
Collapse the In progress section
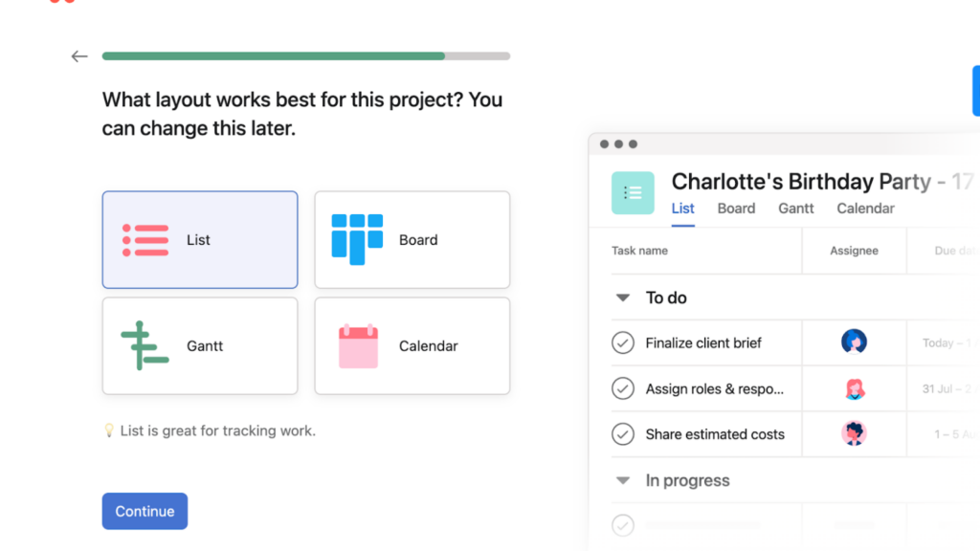(x=623, y=480)
